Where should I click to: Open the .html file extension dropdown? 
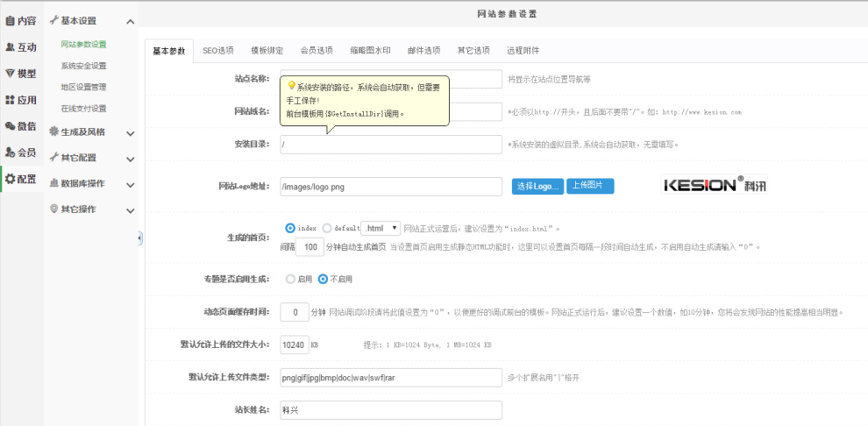point(381,228)
